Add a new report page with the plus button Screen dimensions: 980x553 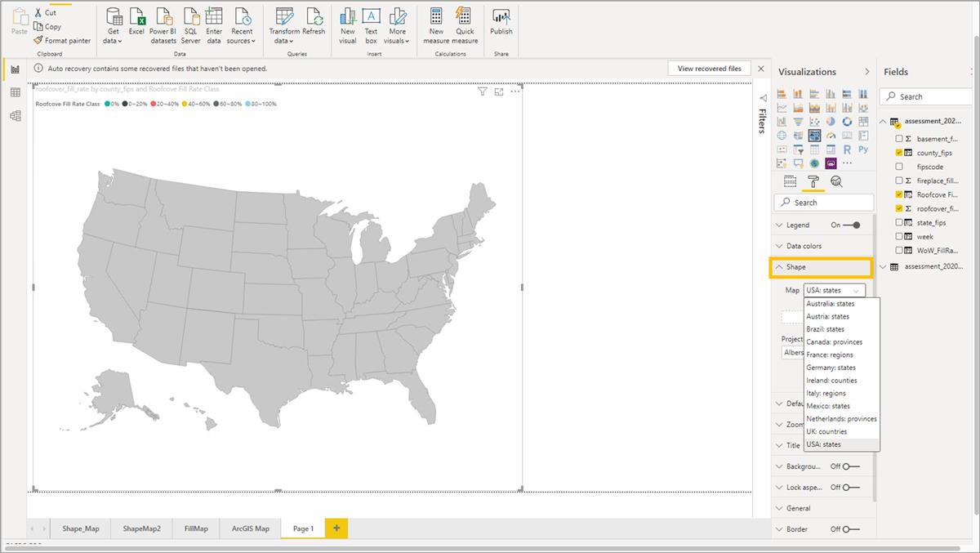coord(336,528)
